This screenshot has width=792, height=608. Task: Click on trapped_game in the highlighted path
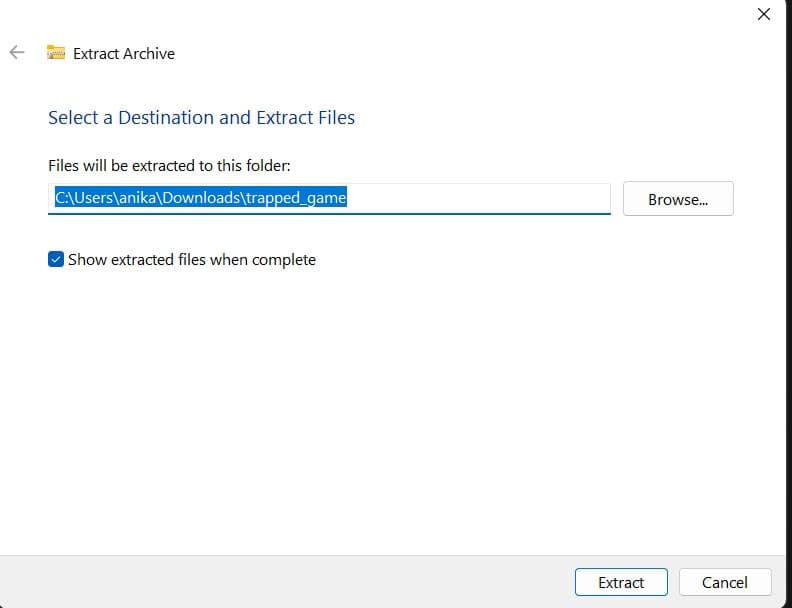[297, 198]
